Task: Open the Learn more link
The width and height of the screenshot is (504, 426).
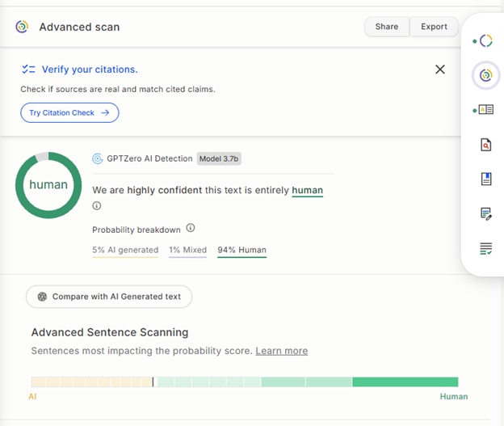Action: point(282,351)
